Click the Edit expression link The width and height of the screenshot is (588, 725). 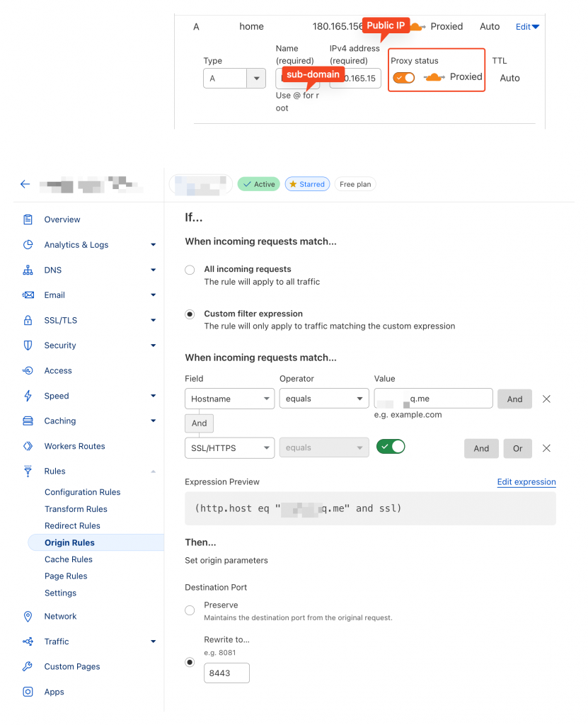[526, 482]
